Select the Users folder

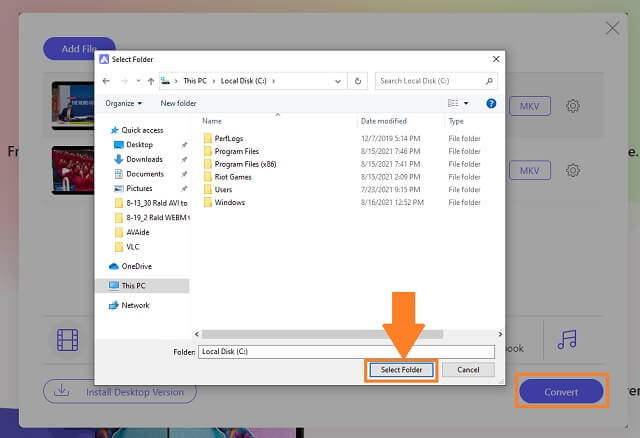click(x=218, y=189)
